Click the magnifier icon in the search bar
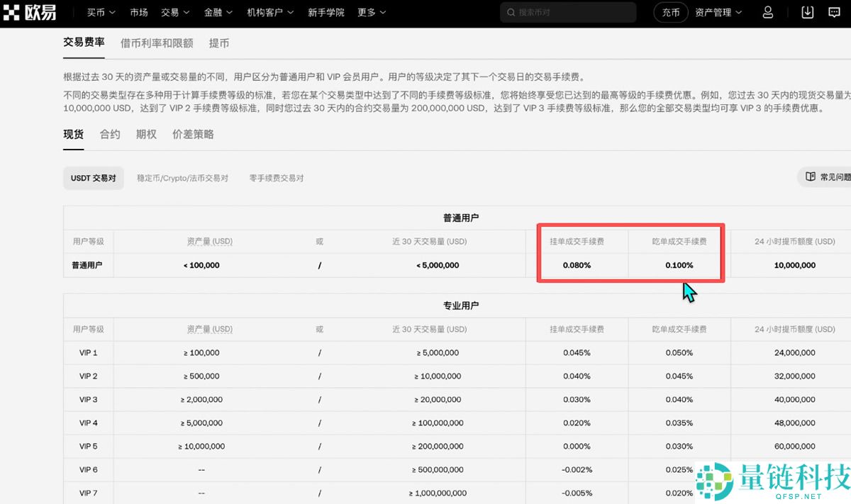This screenshot has height=504, width=851. click(x=510, y=12)
